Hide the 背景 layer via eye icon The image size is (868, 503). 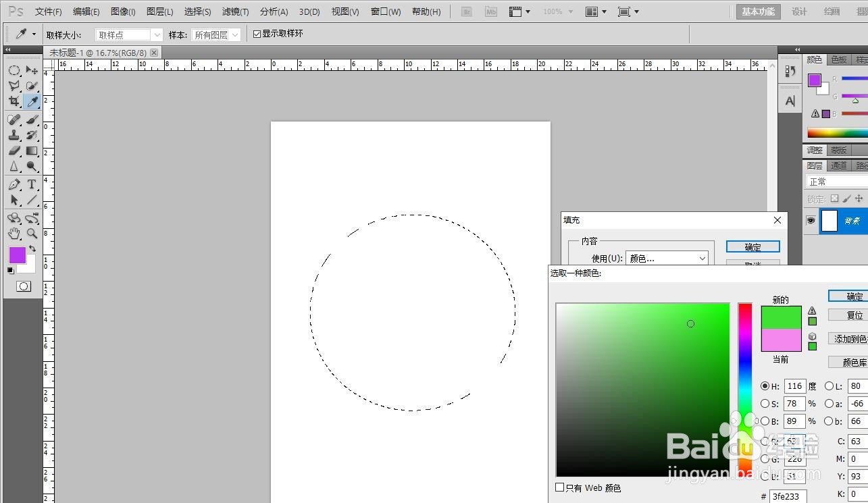coord(811,221)
